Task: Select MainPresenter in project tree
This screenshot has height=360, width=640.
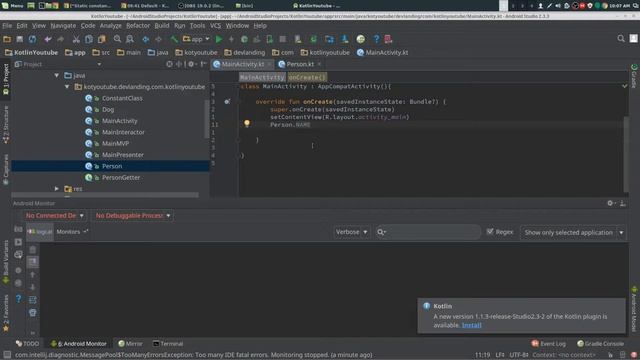Action: (122, 155)
